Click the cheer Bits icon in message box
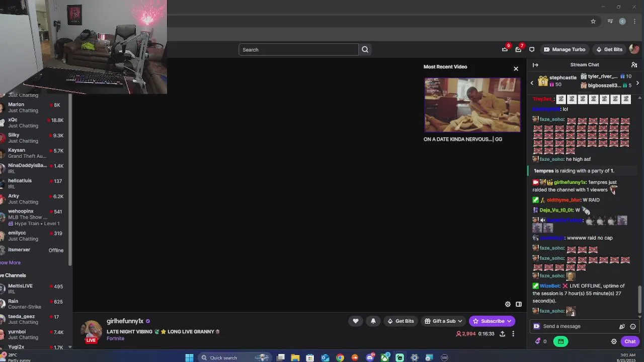The image size is (644, 362). click(x=622, y=326)
